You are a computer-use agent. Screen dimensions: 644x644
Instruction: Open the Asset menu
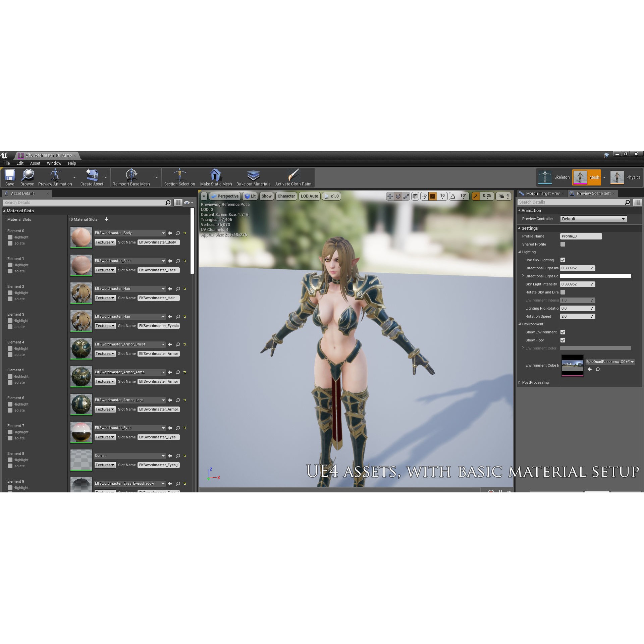[x=35, y=163]
